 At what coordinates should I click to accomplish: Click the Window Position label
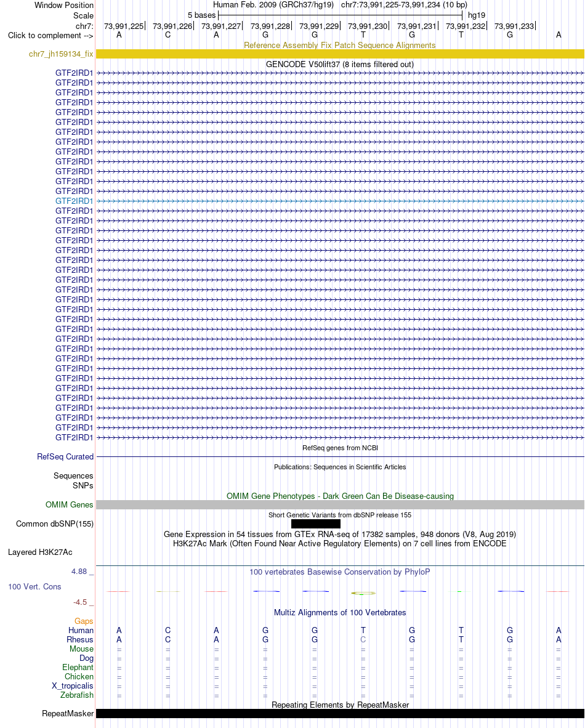(x=64, y=5)
